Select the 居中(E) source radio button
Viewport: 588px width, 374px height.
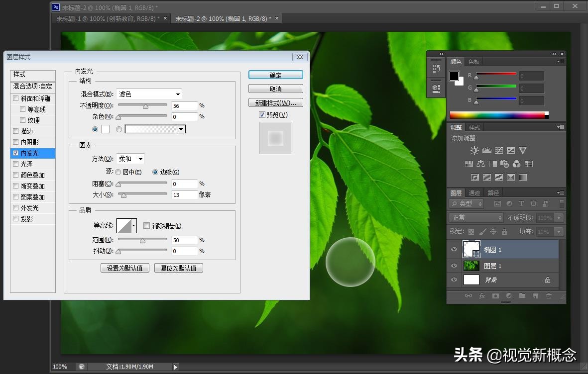pyautogui.click(x=118, y=172)
